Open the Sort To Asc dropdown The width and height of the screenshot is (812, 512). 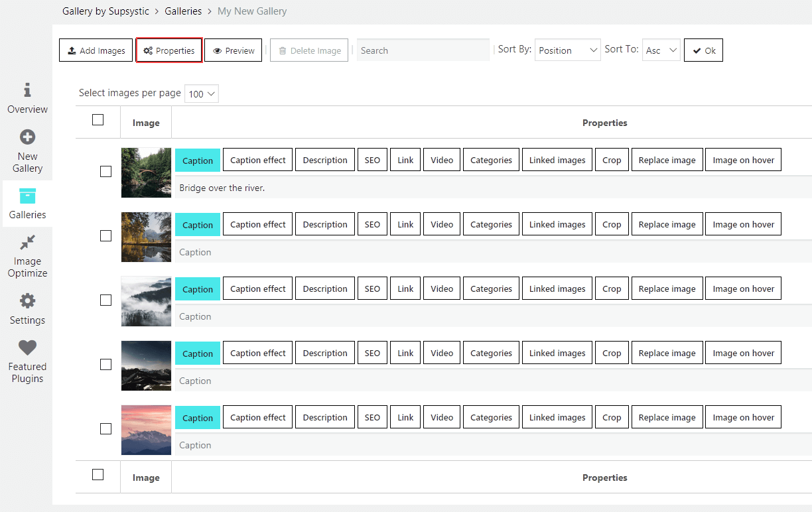point(661,50)
